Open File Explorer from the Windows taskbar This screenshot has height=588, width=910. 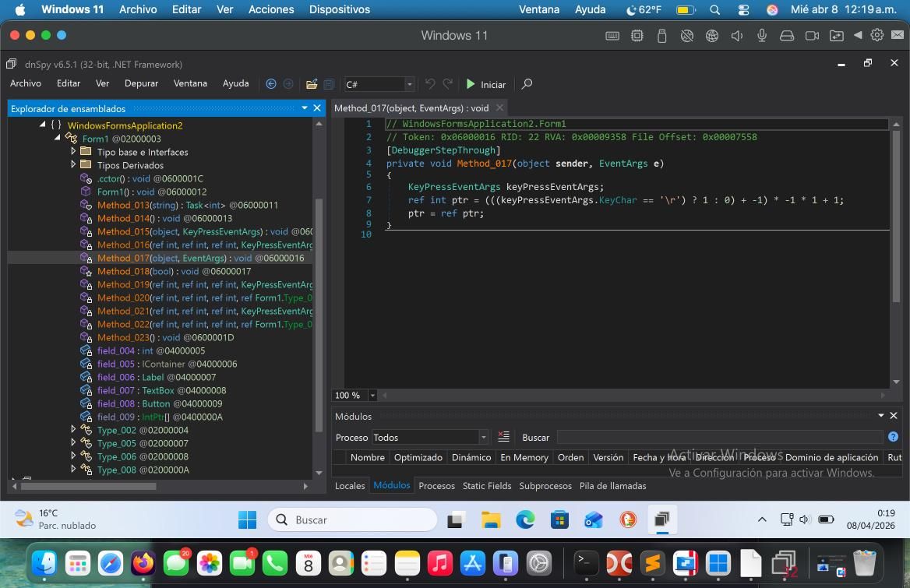(491, 519)
